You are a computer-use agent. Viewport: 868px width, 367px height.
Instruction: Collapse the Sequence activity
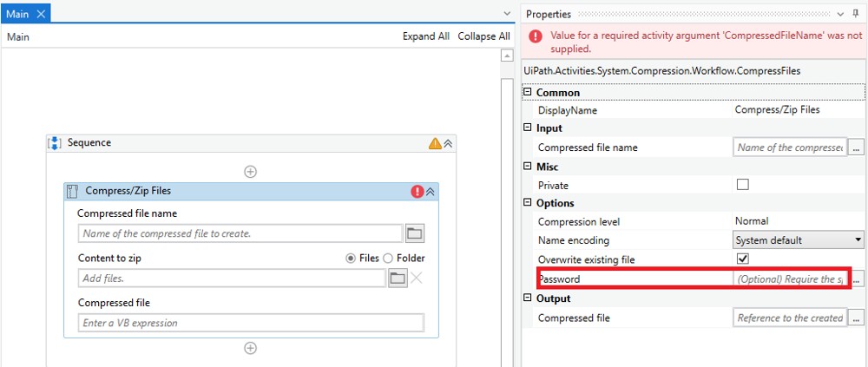point(448,143)
